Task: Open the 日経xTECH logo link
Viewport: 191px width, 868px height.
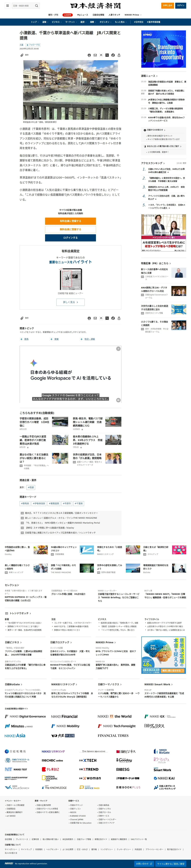Action: (x=88, y=761)
